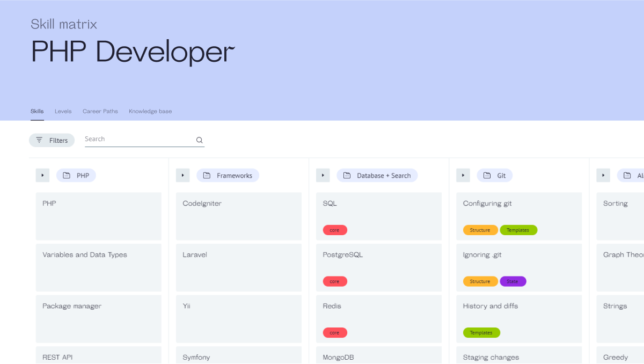This screenshot has height=364, width=644.
Task: Open the Filters button
Action: click(52, 140)
